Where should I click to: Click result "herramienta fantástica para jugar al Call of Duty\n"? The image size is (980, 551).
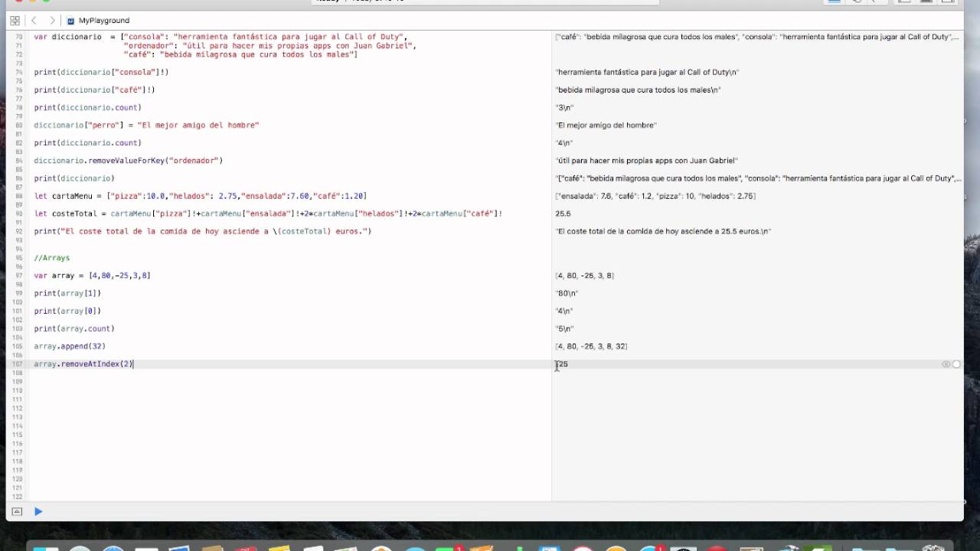[x=647, y=72]
